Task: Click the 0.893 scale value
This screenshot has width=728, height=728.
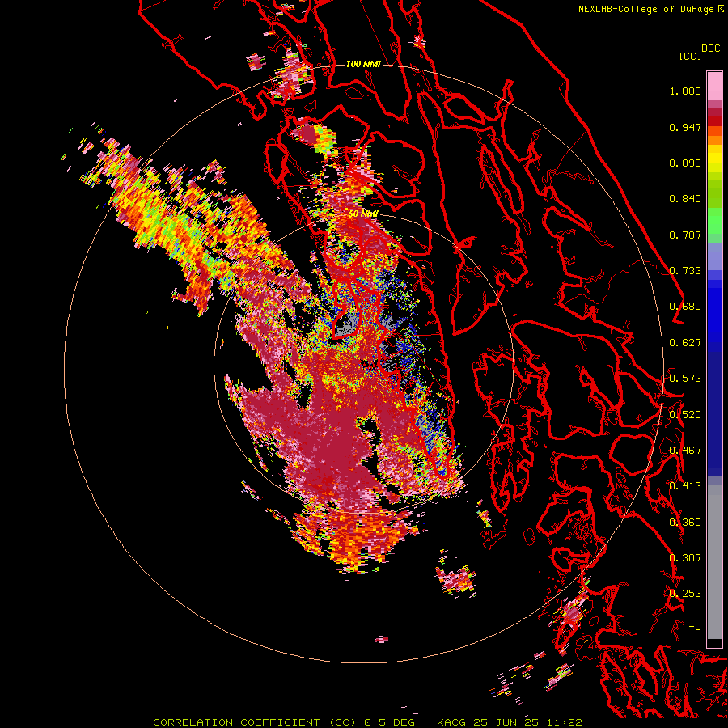Action: pyautogui.click(x=685, y=163)
